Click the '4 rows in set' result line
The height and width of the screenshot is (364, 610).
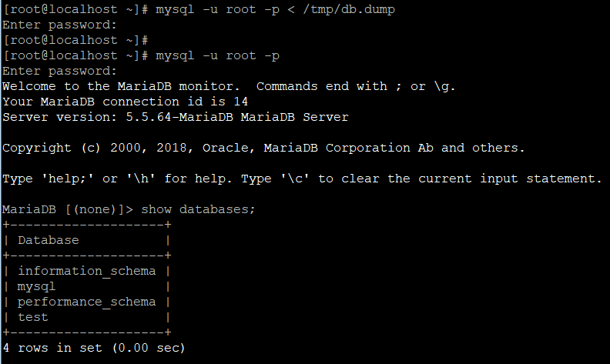click(52, 349)
